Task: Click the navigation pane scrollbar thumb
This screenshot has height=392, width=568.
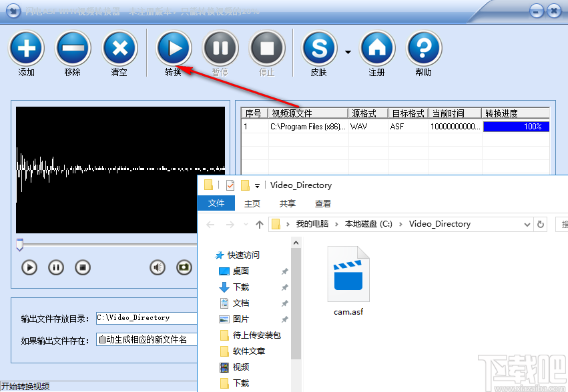Action: pos(296,304)
